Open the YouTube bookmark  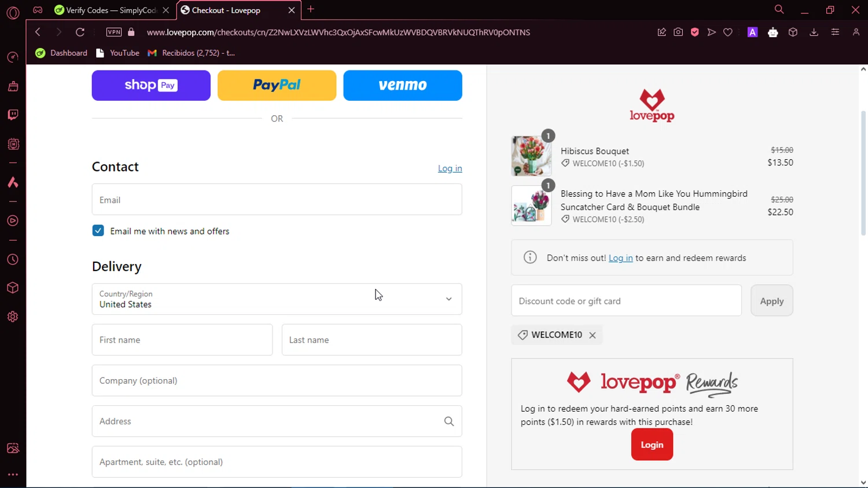click(117, 53)
